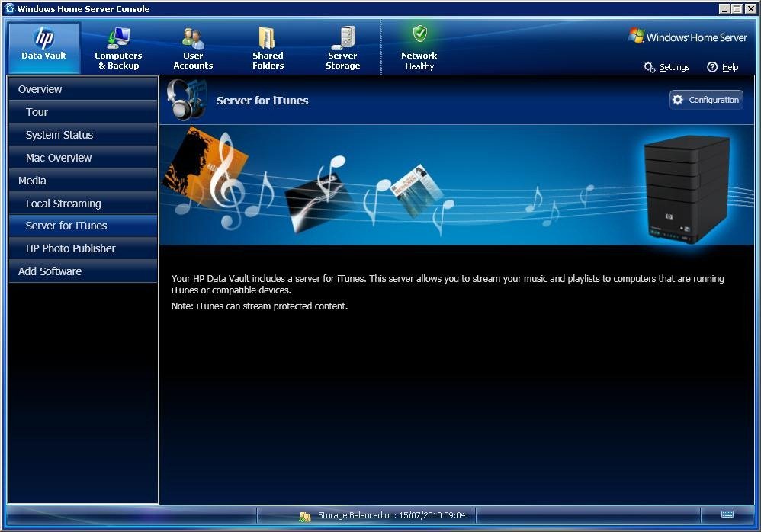Close the Windows Home Server Console
The width and height of the screenshot is (761, 532).
click(750, 8)
